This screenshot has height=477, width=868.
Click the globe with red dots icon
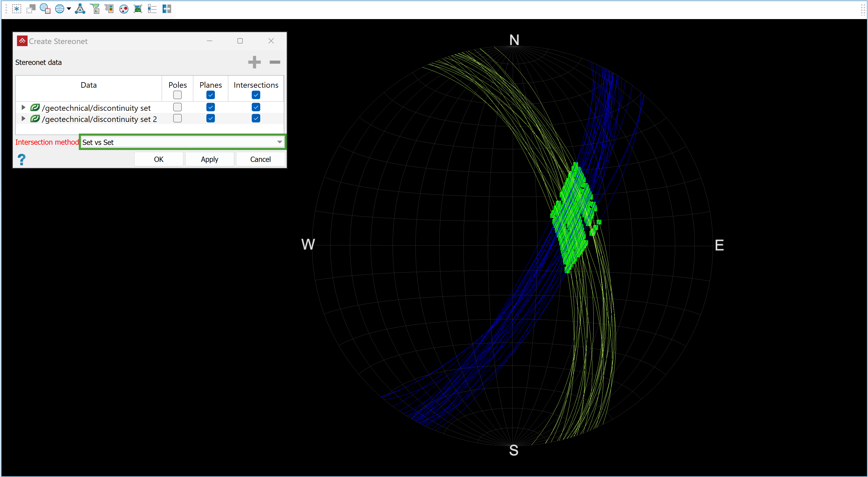click(124, 9)
